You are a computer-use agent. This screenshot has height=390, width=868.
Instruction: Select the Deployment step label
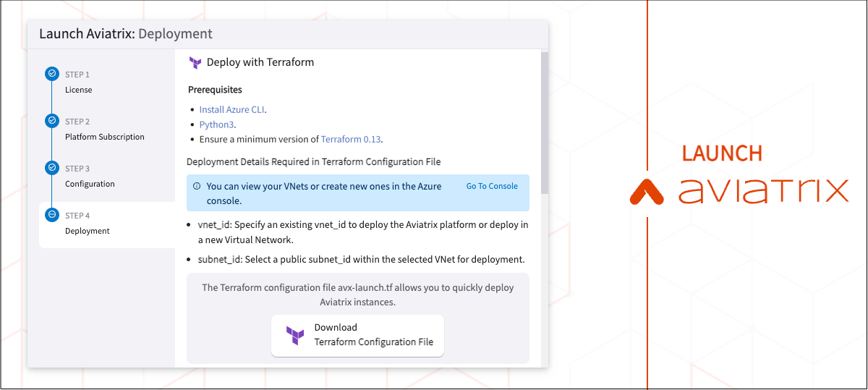[88, 231]
